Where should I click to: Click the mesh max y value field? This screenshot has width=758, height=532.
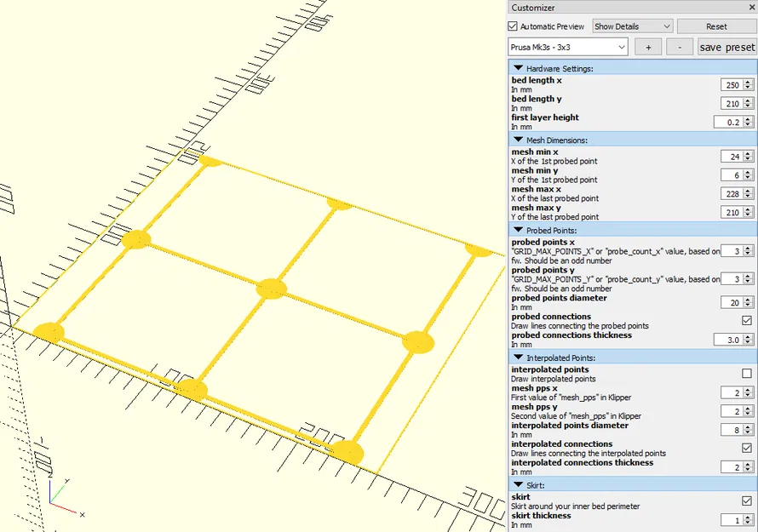(x=732, y=212)
